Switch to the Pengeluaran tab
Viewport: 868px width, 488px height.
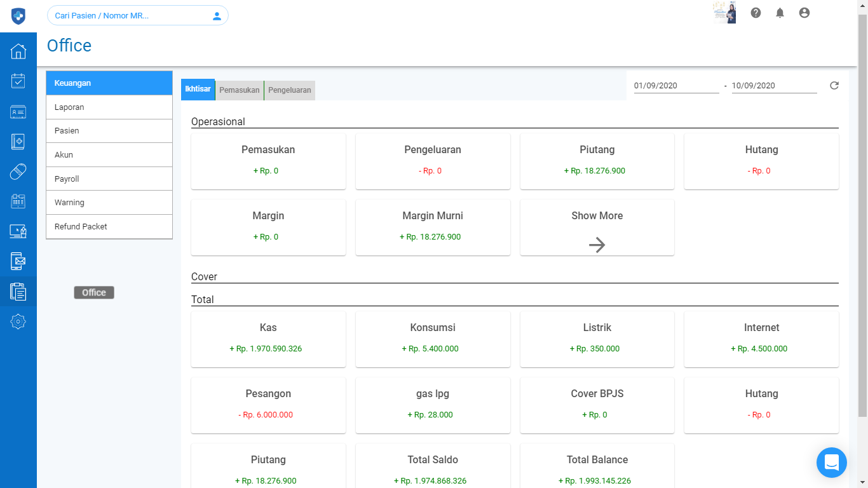(x=290, y=90)
